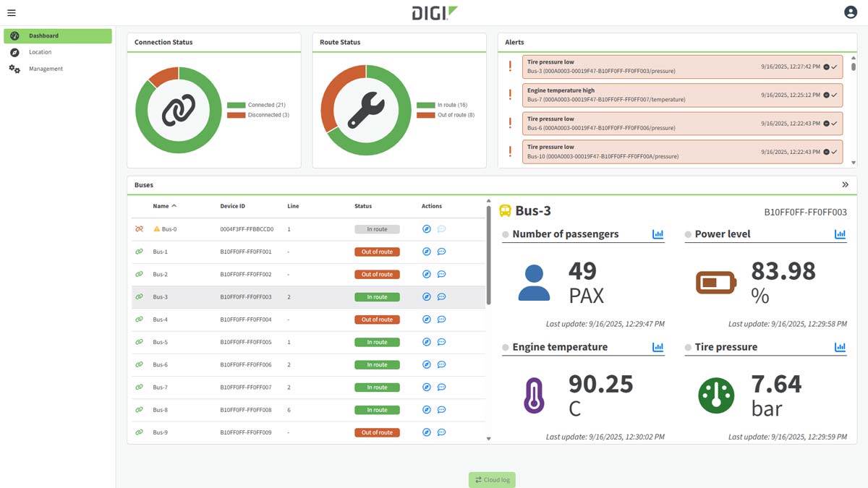The image size is (868, 488).
Task: Open the chart icon for Power level
Action: [840, 234]
